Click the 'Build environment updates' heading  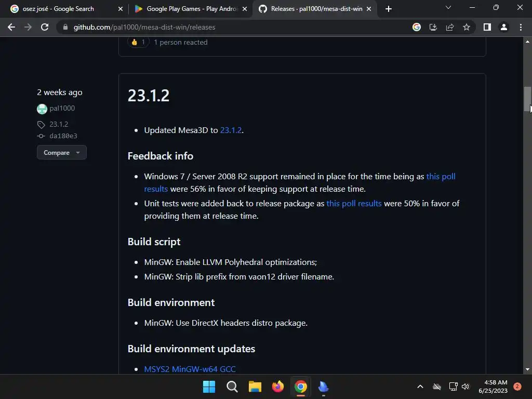click(x=191, y=349)
